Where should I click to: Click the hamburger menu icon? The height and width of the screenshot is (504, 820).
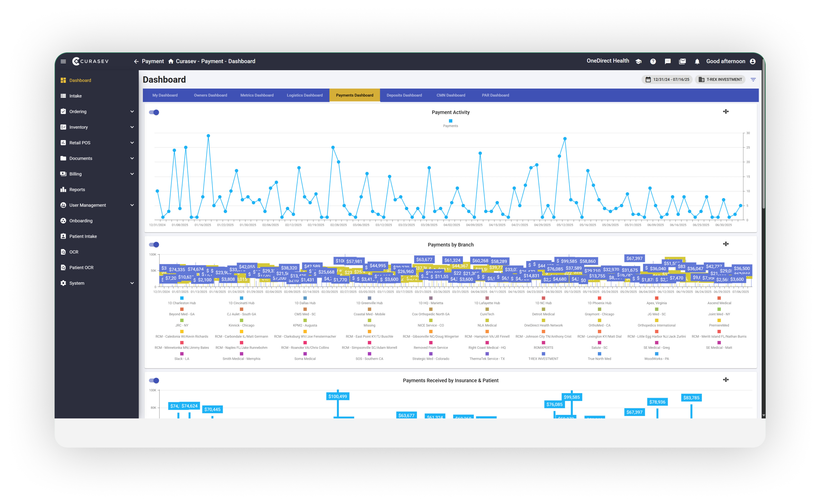pyautogui.click(x=63, y=61)
